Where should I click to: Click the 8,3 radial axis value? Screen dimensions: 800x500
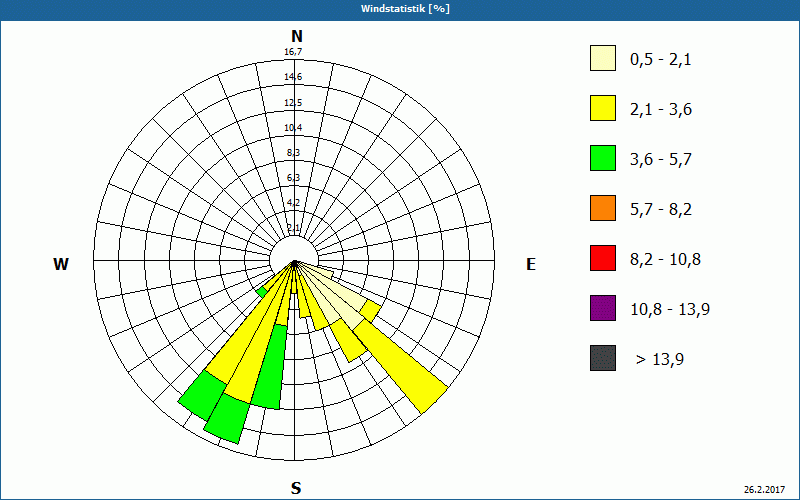(293, 153)
